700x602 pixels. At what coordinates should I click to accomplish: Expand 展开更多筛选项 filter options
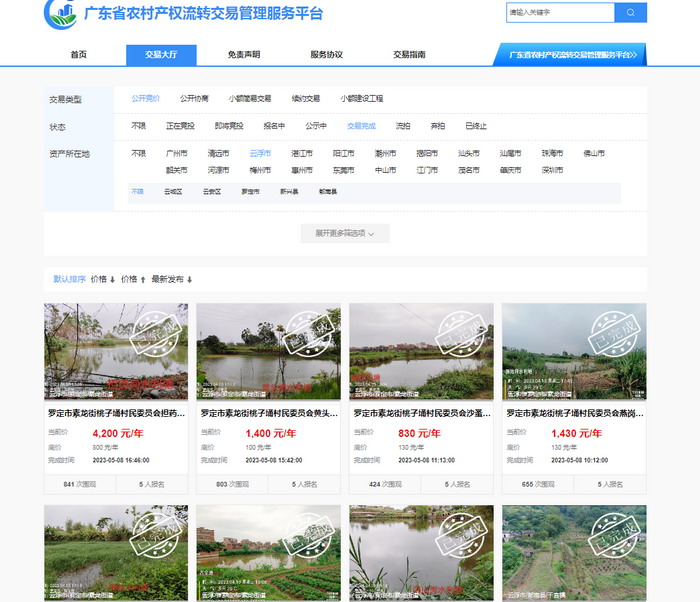point(345,233)
